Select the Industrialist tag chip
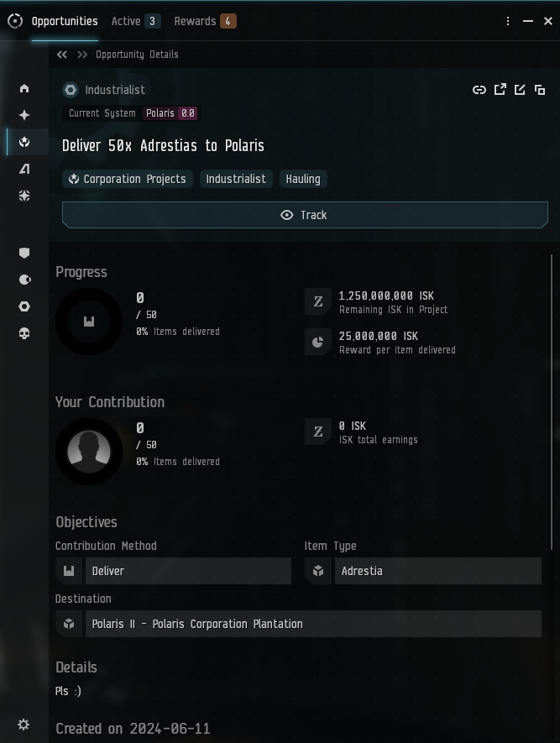 (236, 179)
